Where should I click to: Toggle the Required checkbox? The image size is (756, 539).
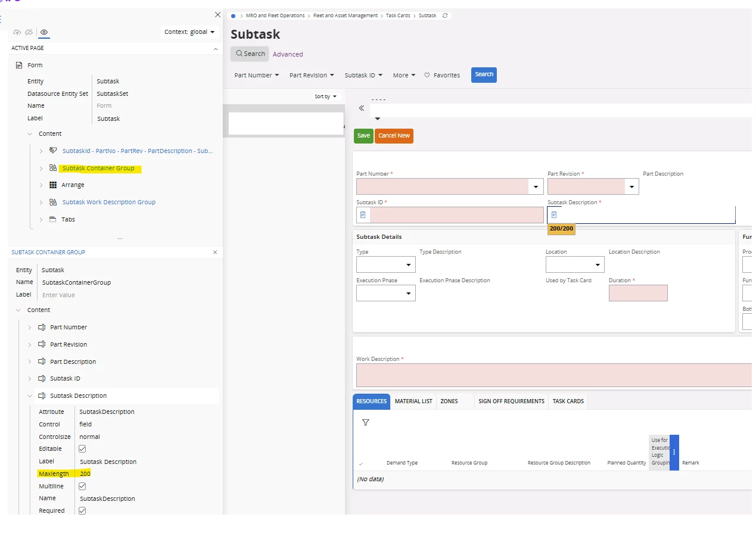coord(82,511)
